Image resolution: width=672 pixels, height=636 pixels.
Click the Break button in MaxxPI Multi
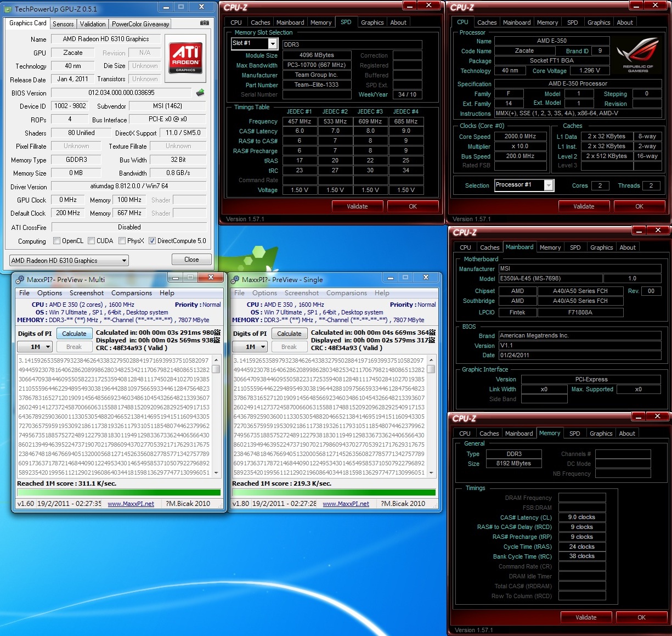coord(74,347)
